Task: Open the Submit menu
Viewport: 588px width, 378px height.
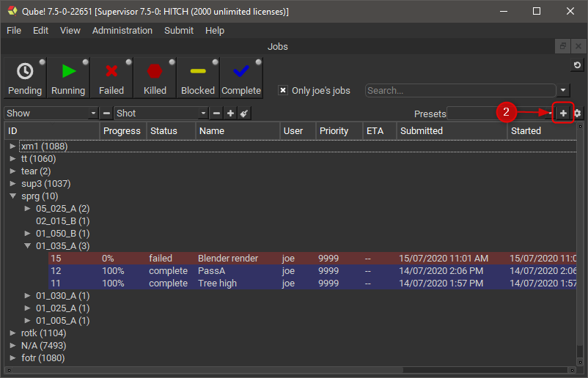Action: (x=179, y=31)
